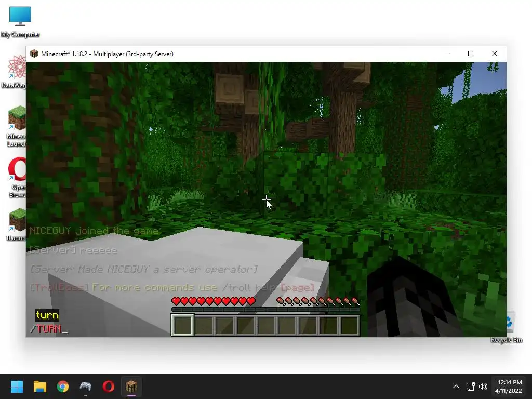
Task: Click the '[Server] reeeee' chat message
Action: click(73, 250)
